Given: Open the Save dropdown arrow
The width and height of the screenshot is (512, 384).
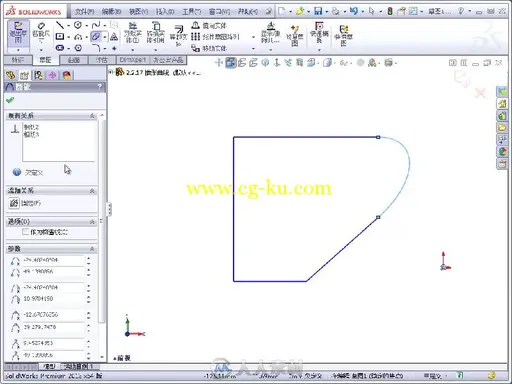Looking at the screenshot, I should [x=326, y=12].
